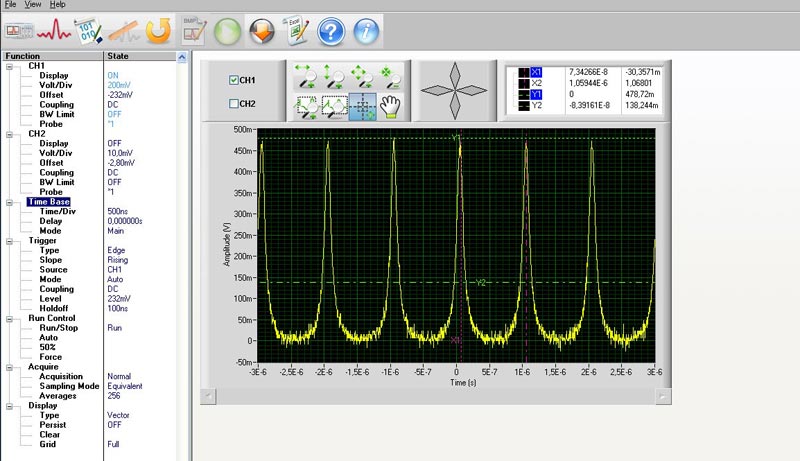Select the vertical zoom tool

click(333, 75)
